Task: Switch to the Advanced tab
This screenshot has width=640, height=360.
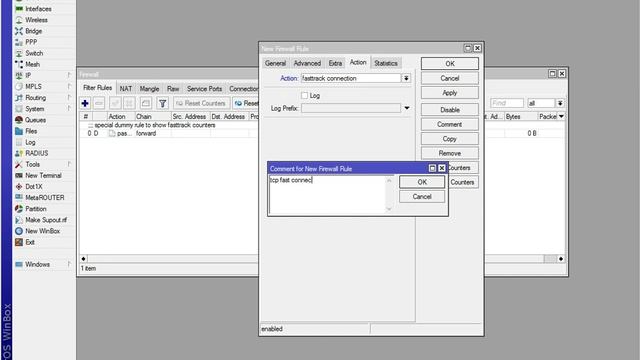Action: tap(307, 63)
